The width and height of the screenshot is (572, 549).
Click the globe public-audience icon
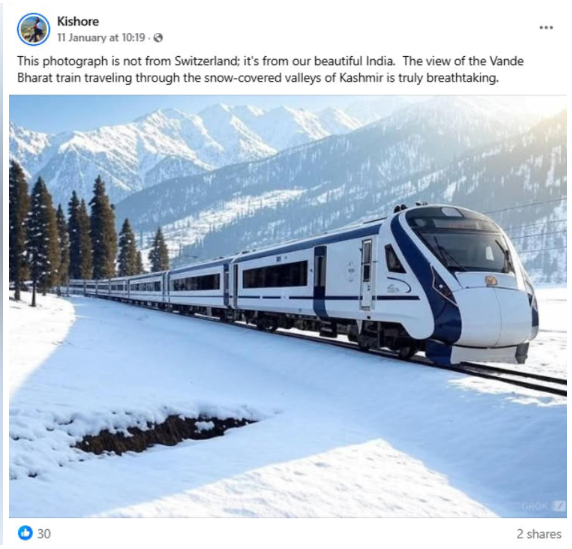click(158, 38)
